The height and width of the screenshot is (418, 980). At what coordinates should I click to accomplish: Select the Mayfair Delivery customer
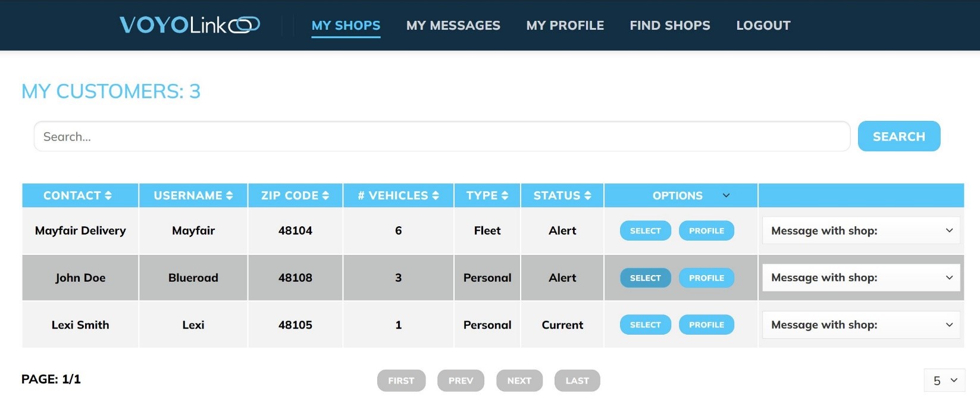click(x=645, y=230)
